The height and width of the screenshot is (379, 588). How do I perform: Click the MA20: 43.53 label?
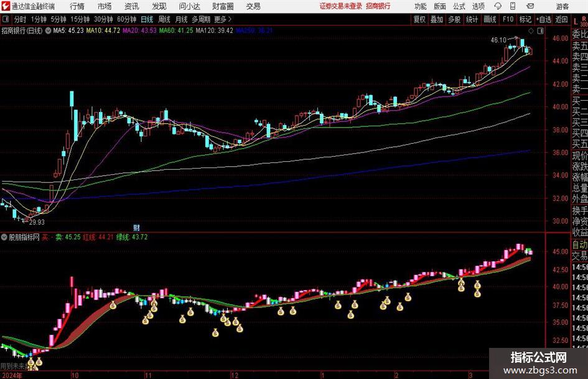point(139,30)
